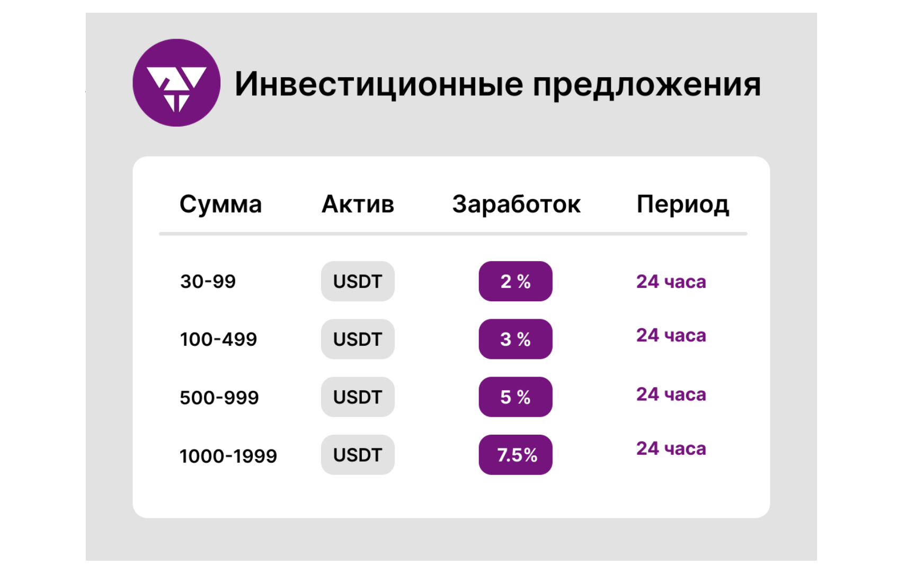The width and height of the screenshot is (924, 575).
Task: Click 24 часа link in the 1000-1999 row
Action: pos(671,449)
